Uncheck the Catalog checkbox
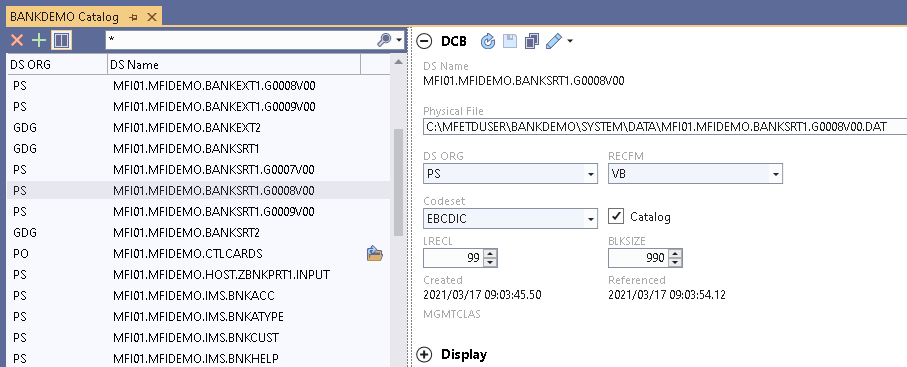The image size is (907, 367). [617, 216]
